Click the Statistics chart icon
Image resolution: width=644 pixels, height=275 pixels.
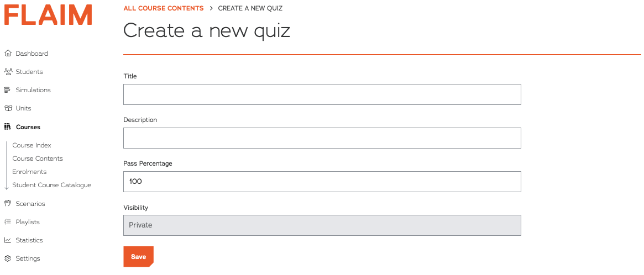click(8, 240)
